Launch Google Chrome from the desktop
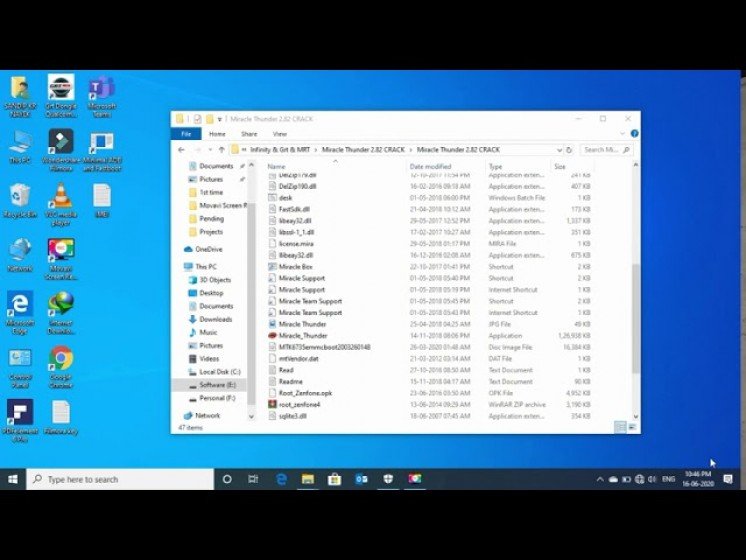This screenshot has width=746, height=560. (x=61, y=367)
